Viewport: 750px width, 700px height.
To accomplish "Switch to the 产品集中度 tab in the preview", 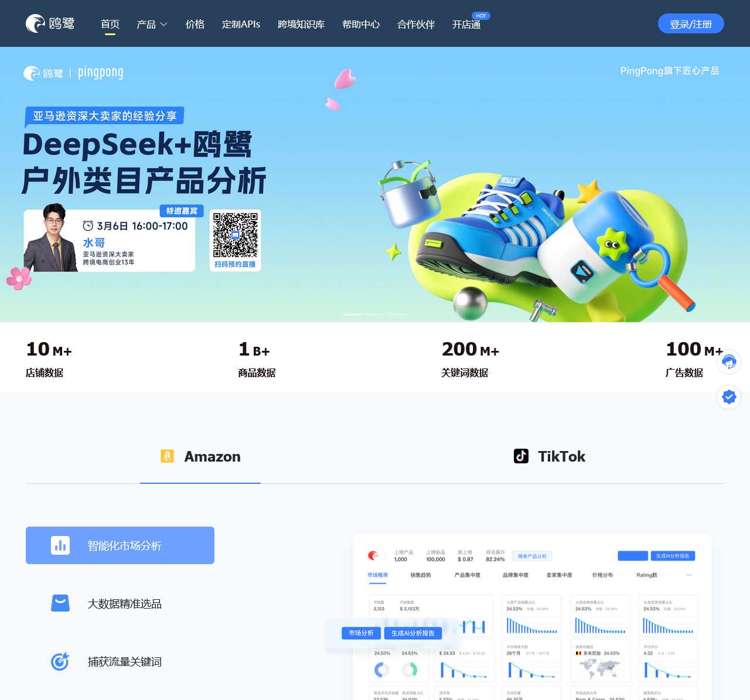I will (468, 575).
